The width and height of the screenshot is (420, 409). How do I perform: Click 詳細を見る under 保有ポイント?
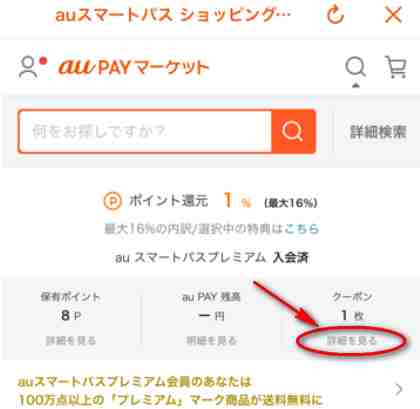(71, 340)
